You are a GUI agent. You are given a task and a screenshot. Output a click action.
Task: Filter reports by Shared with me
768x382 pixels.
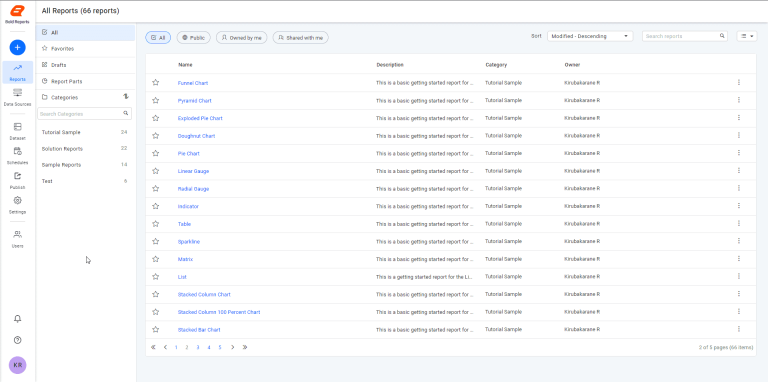(x=300, y=38)
